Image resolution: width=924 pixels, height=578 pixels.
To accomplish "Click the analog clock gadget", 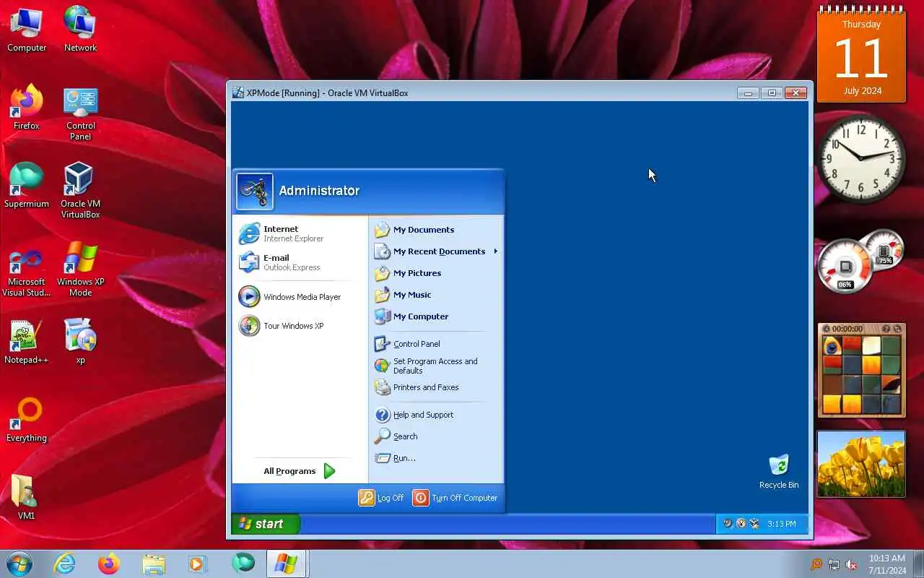I will [861, 158].
